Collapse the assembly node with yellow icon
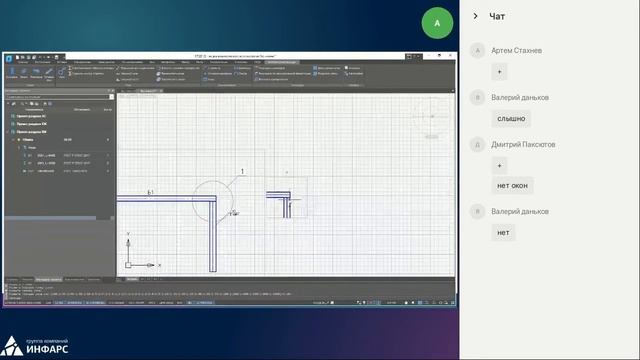Screen dimensions: 640x360 coord(13,140)
